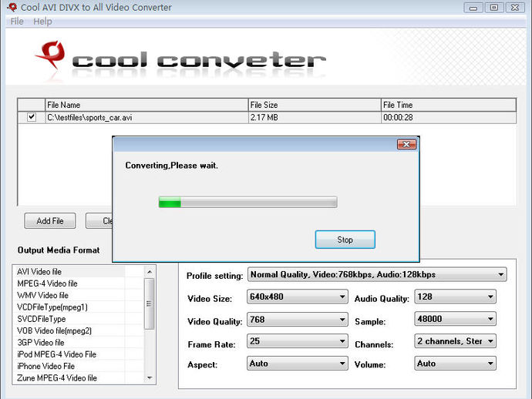Viewport: 532px width, 399px height.
Task: Click the File Size column header
Action: pos(315,105)
